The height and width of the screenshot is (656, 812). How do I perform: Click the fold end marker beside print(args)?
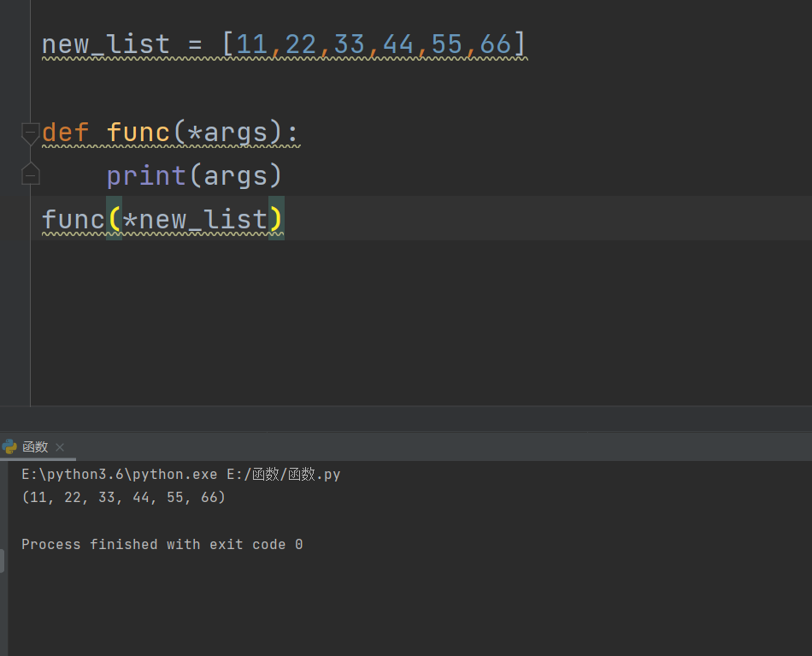point(31,175)
